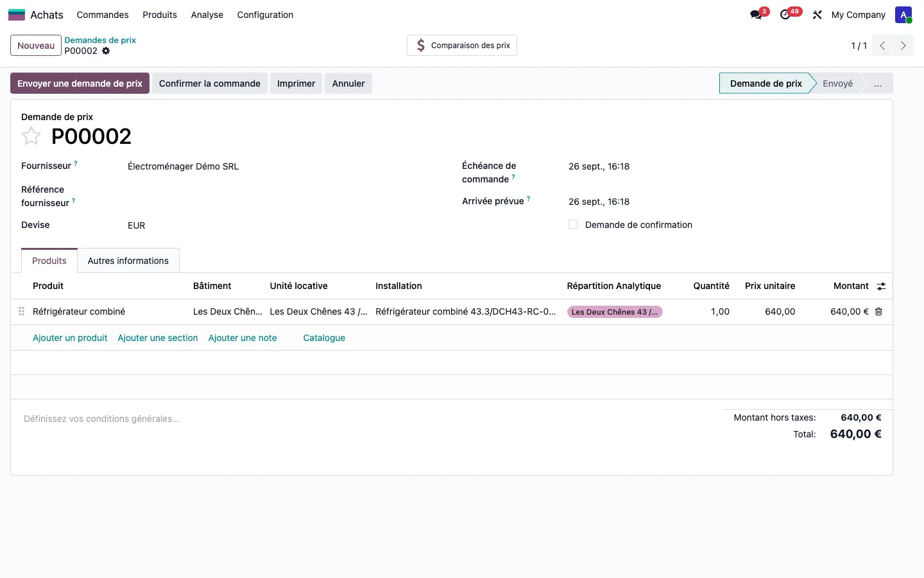Click Ajouter une section link
The image size is (924, 578).
(158, 338)
